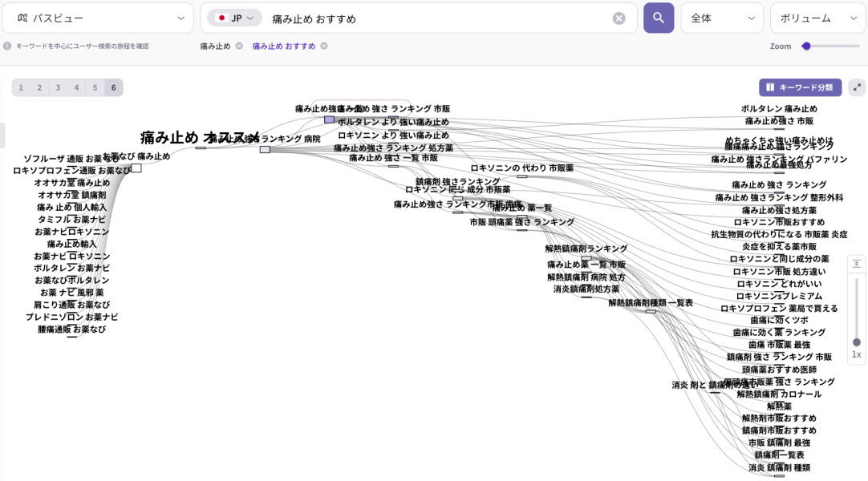Switch to depth level 6 tab

coord(113,87)
